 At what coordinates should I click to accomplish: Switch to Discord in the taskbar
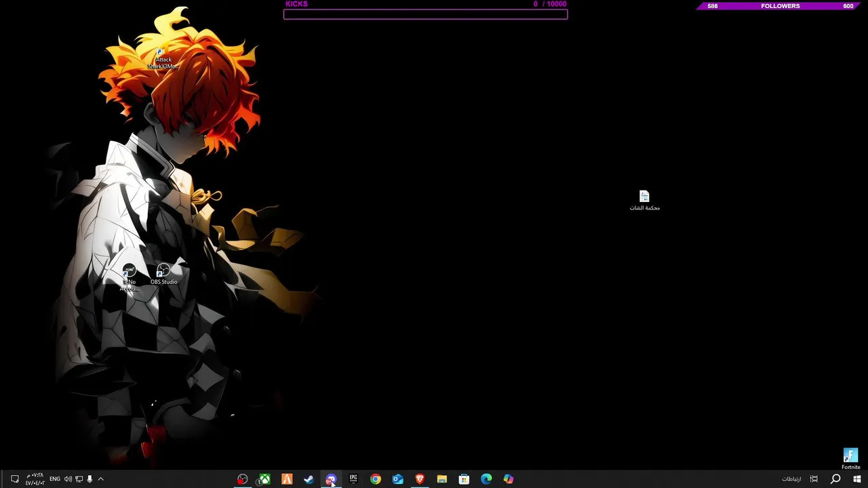(x=331, y=479)
